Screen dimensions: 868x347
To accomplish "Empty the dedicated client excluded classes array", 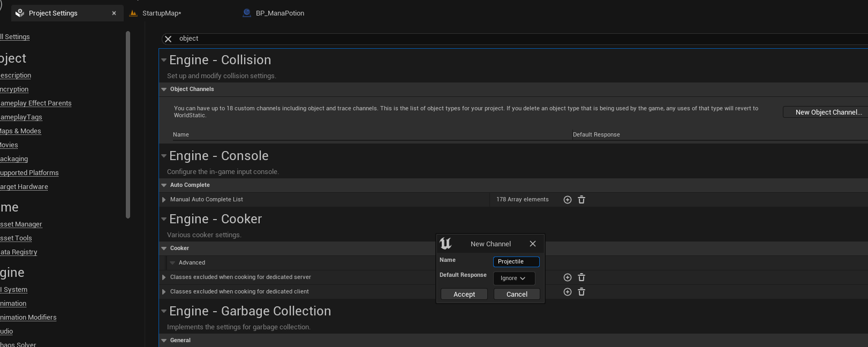I will [x=582, y=292].
